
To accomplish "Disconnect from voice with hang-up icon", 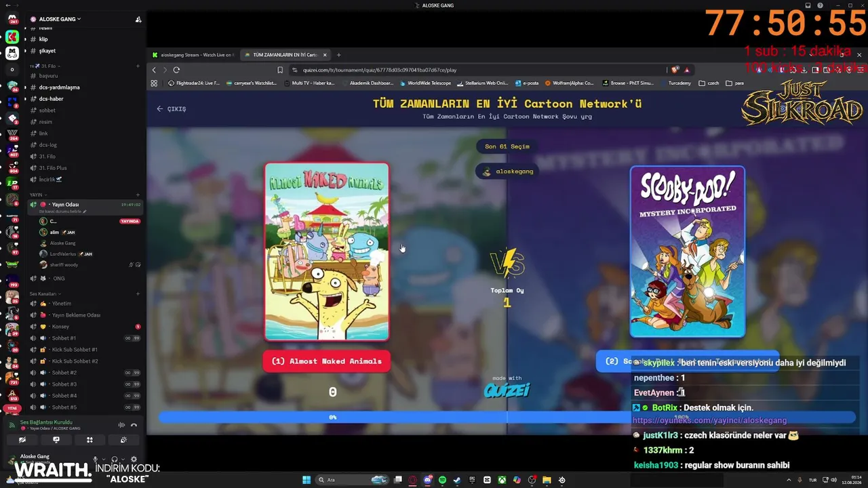I will [134, 425].
